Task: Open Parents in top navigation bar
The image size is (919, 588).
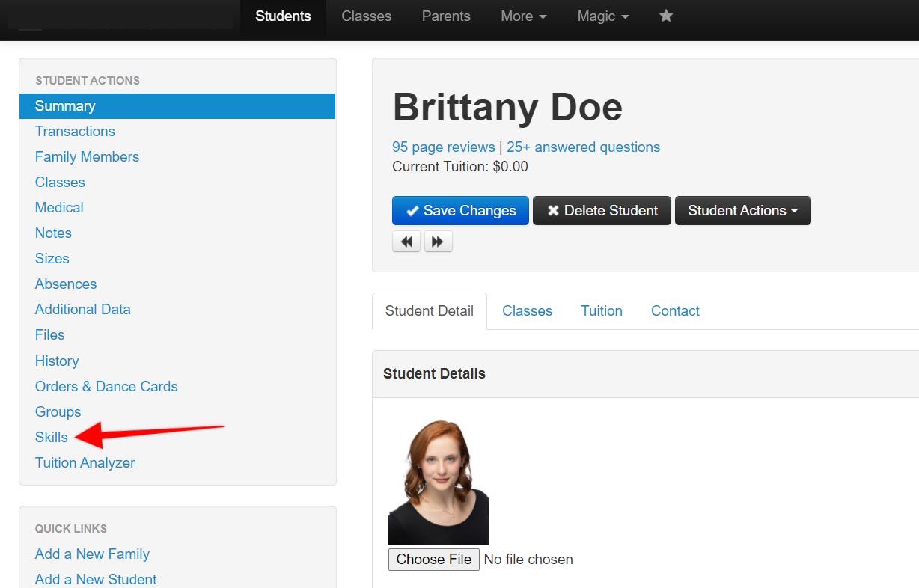Action: [445, 16]
